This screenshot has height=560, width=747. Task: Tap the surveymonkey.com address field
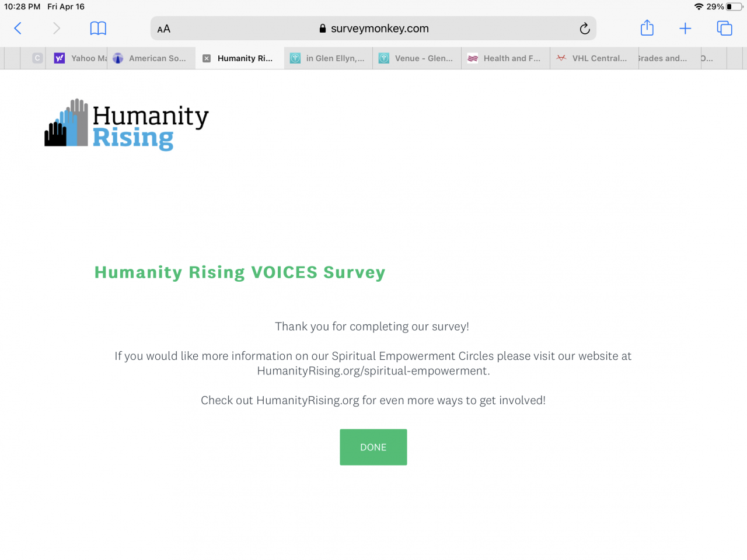coord(373,29)
